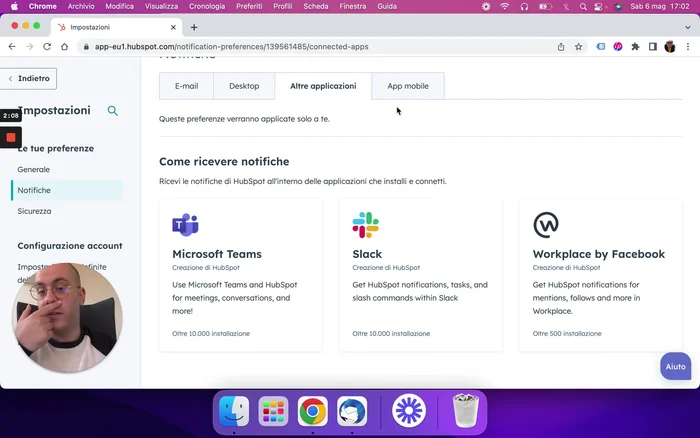
Task: Open Spotlight search in menu bar
Action: click(583, 7)
